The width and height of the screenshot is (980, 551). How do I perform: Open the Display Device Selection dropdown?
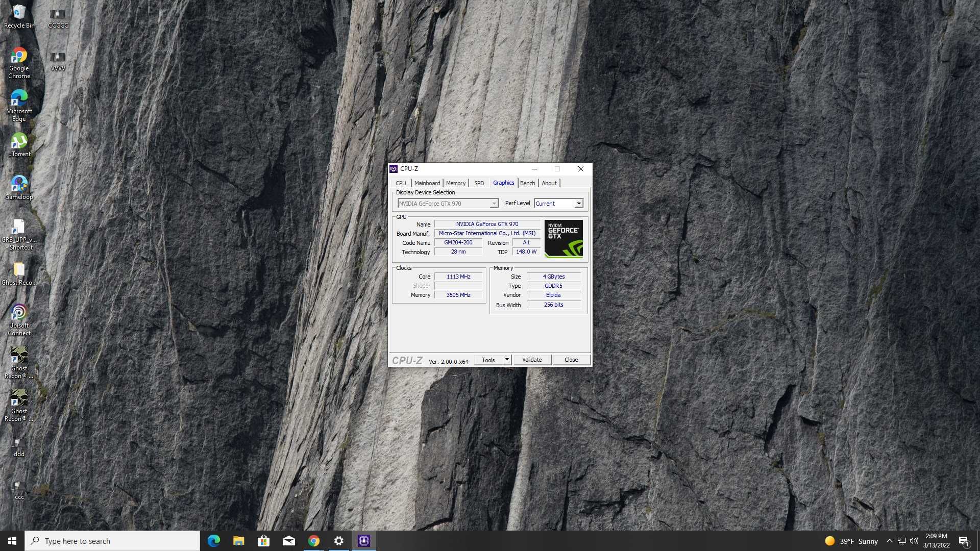[494, 203]
